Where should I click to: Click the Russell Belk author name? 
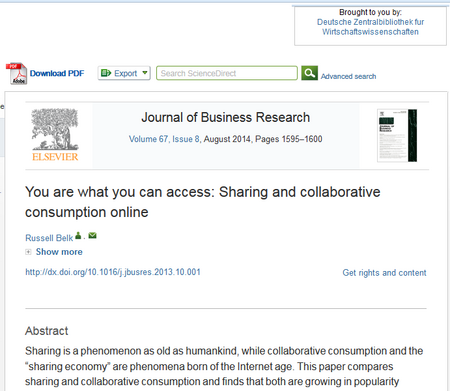tap(49, 238)
